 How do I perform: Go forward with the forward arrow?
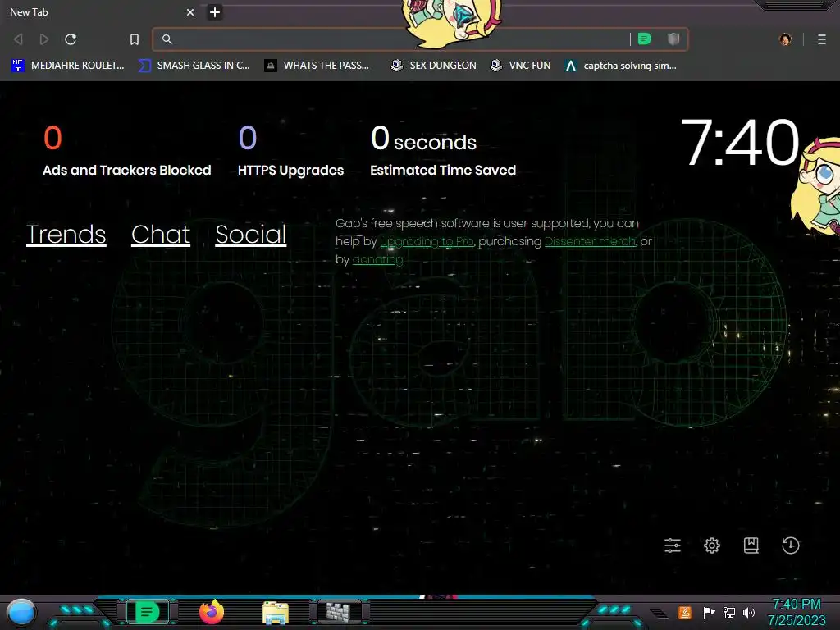tap(44, 39)
